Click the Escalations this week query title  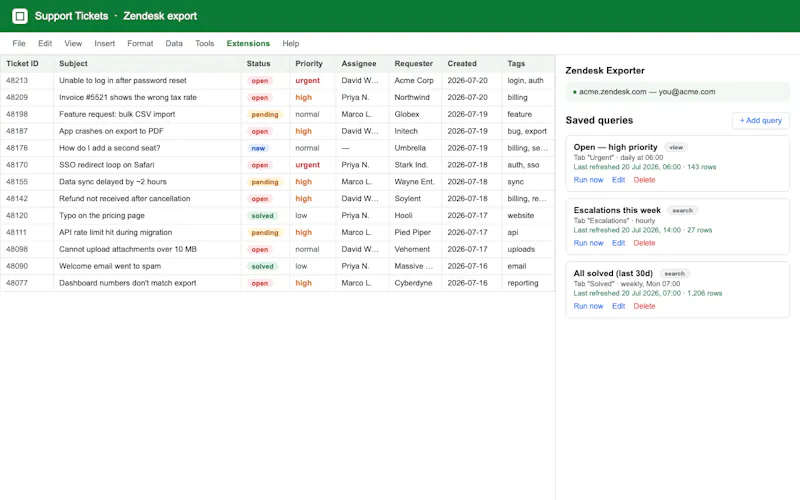point(617,210)
